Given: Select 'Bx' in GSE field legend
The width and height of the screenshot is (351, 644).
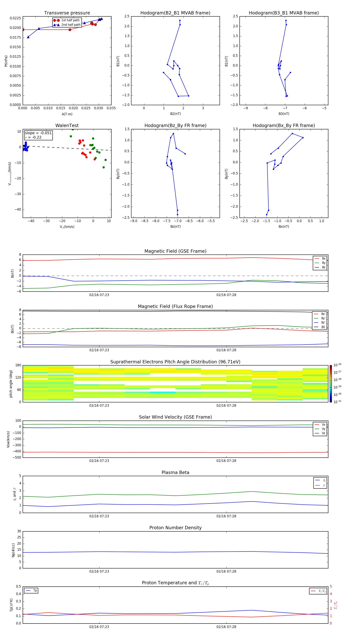Looking at the screenshot, I should (320, 259).
